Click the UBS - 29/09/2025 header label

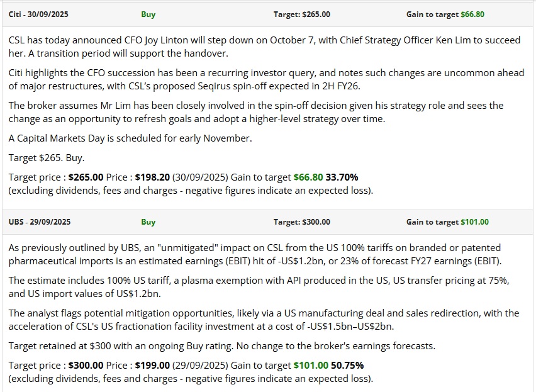pos(40,221)
